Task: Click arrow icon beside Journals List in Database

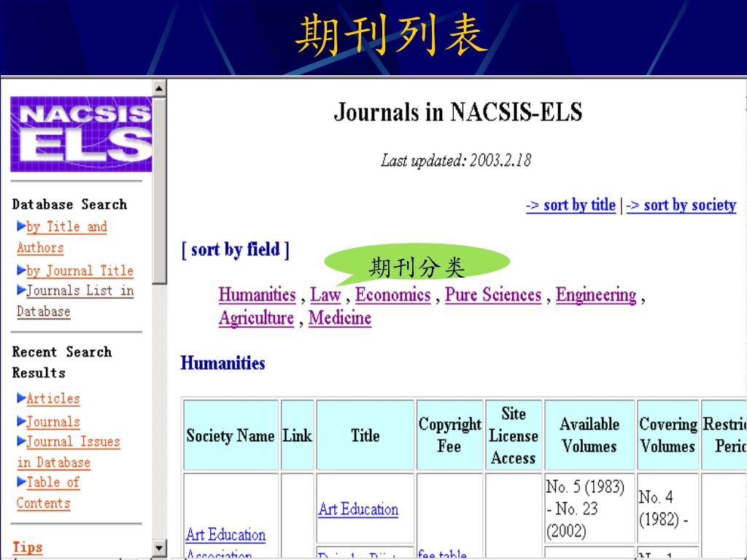Action: click(x=21, y=289)
